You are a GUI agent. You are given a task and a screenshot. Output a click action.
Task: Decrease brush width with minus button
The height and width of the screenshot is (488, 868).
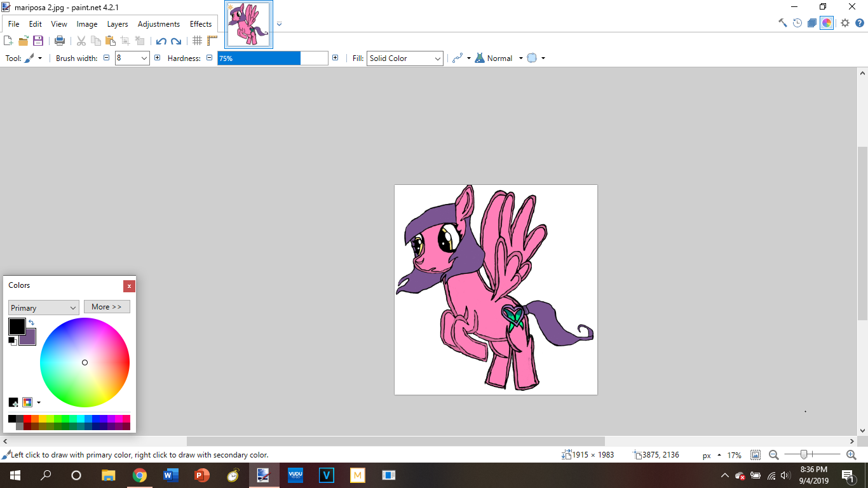click(x=107, y=58)
